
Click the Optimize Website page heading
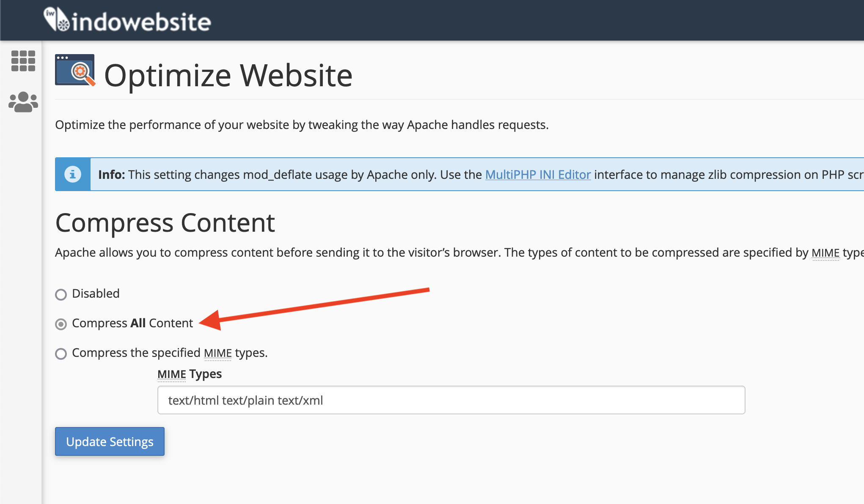(x=228, y=76)
